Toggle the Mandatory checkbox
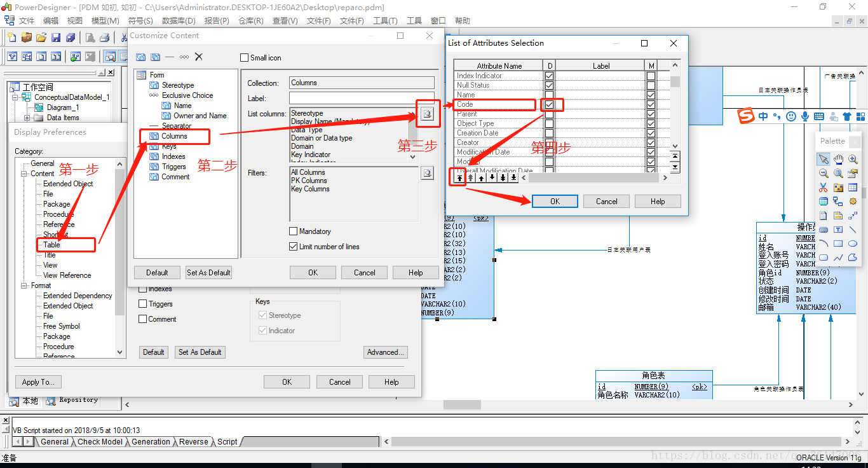 [294, 231]
